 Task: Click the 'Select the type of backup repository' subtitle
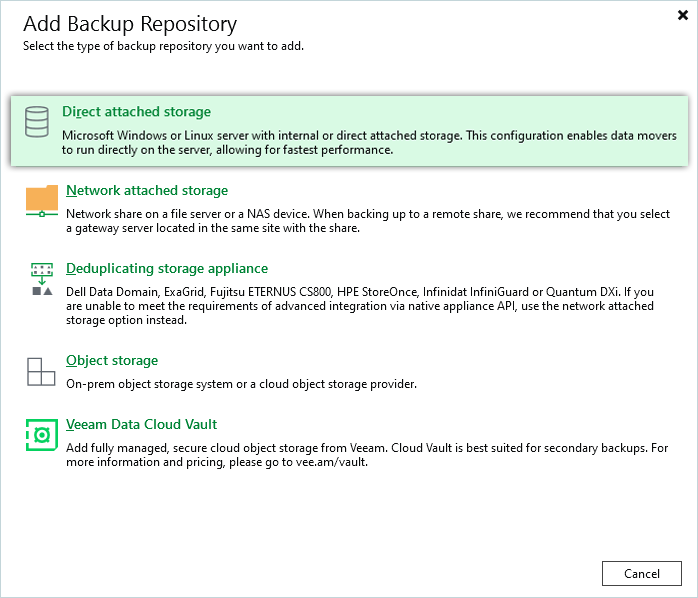coord(163,46)
